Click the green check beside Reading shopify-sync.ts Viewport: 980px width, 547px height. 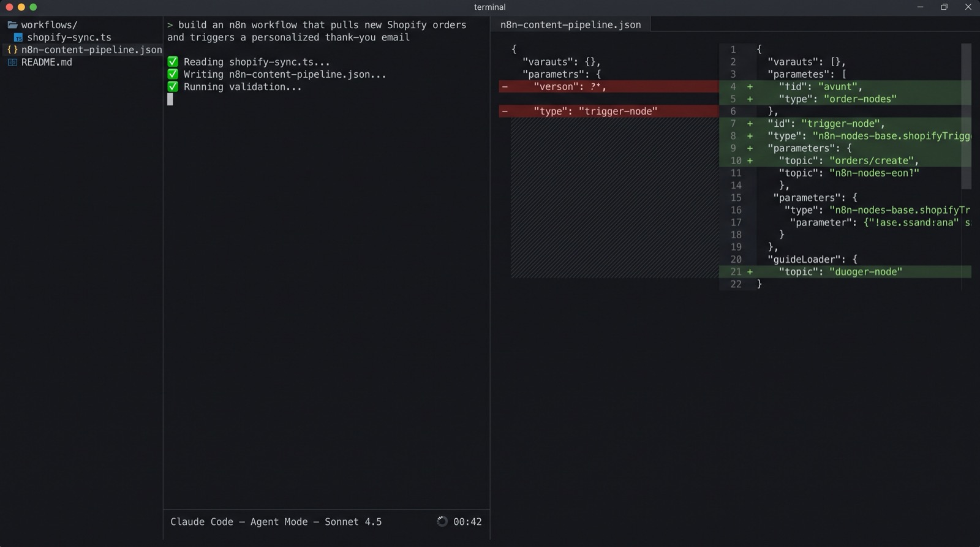173,62
